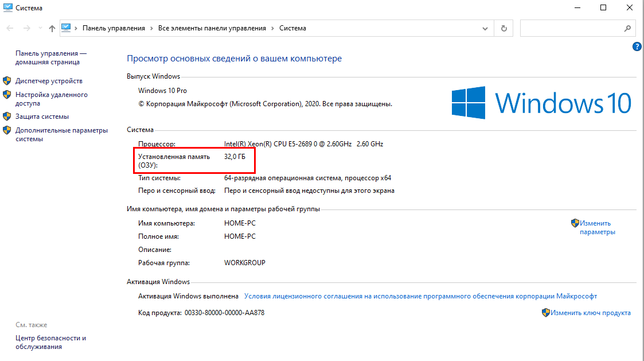The width and height of the screenshot is (644, 361).
Task: Click shield icon beside 'Настройка удаленного доступа'
Action: [x=7, y=95]
